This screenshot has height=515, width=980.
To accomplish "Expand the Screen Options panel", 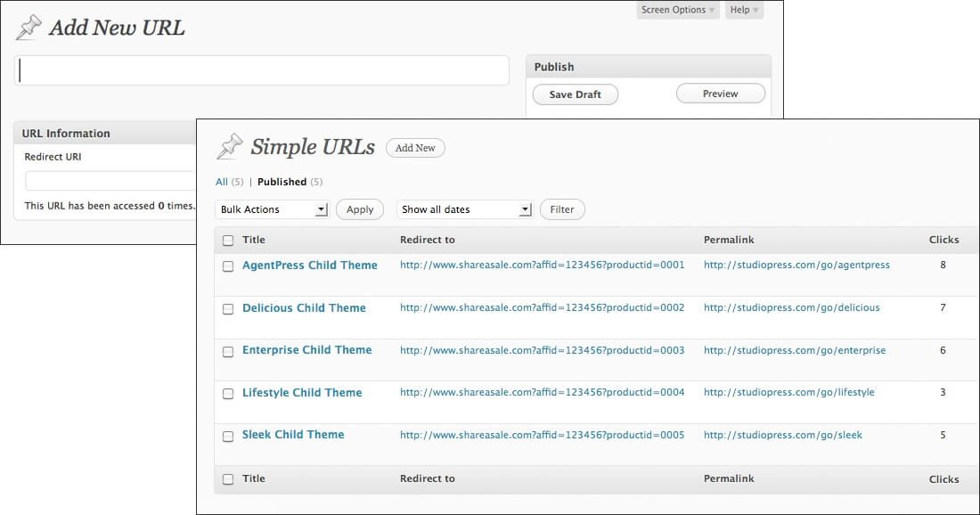I will pyautogui.click(x=678, y=10).
